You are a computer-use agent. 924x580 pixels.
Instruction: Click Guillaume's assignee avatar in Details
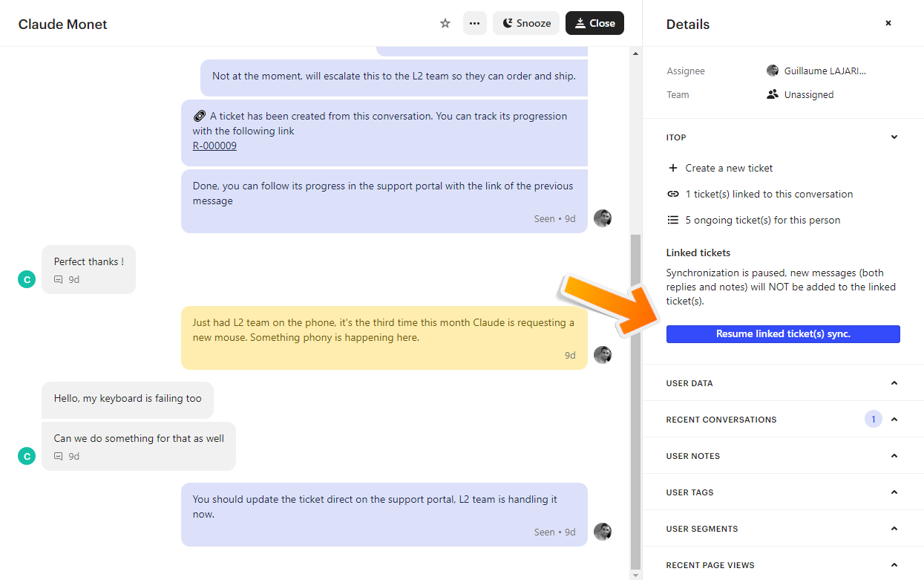[773, 71]
